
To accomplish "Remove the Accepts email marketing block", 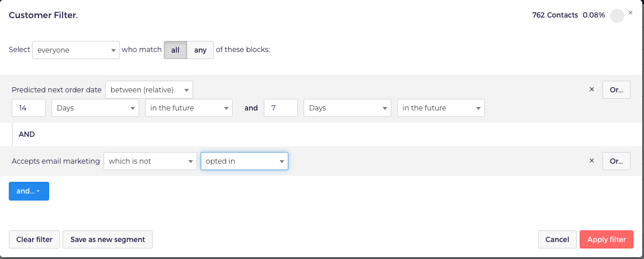I will pyautogui.click(x=591, y=161).
